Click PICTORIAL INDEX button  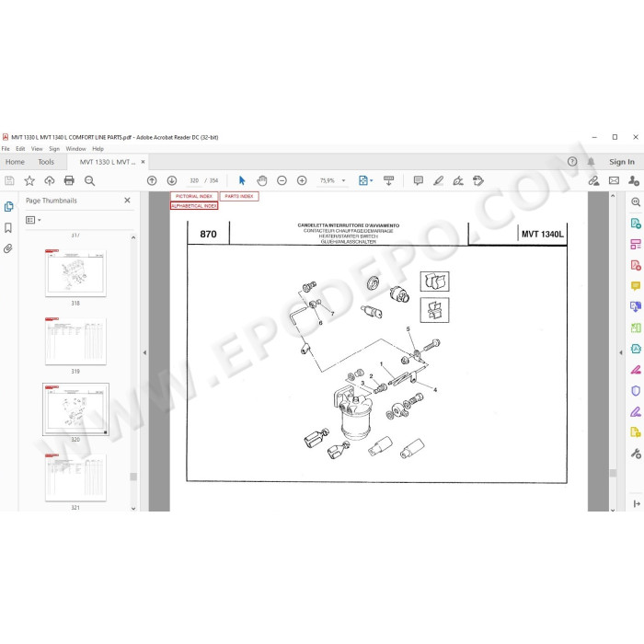[x=194, y=196]
